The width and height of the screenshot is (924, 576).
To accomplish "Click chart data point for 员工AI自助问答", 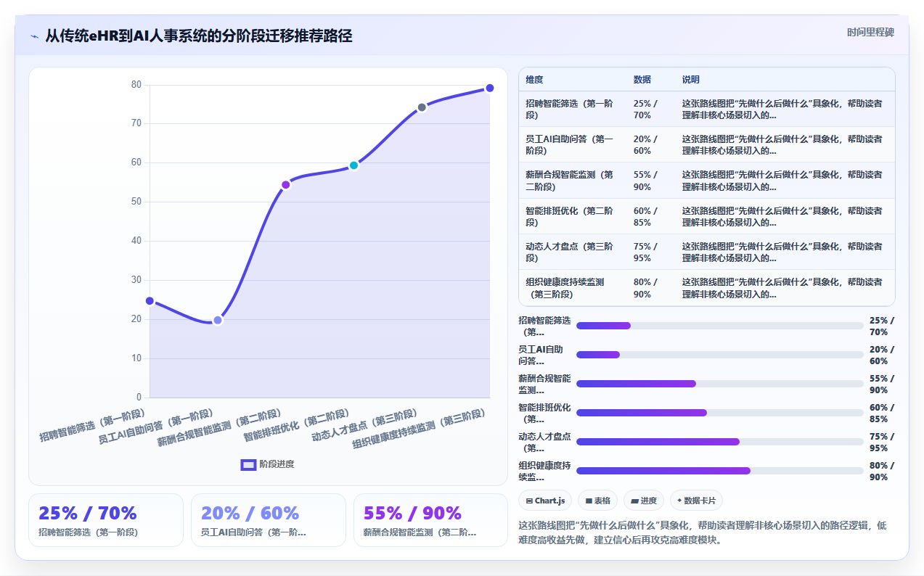I will click(x=218, y=320).
